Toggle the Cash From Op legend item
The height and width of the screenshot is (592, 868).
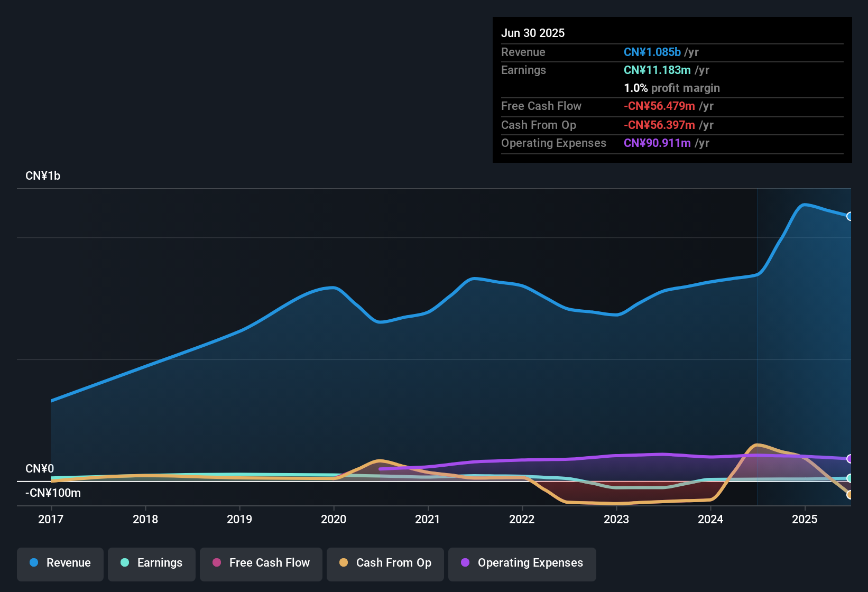[385, 563]
